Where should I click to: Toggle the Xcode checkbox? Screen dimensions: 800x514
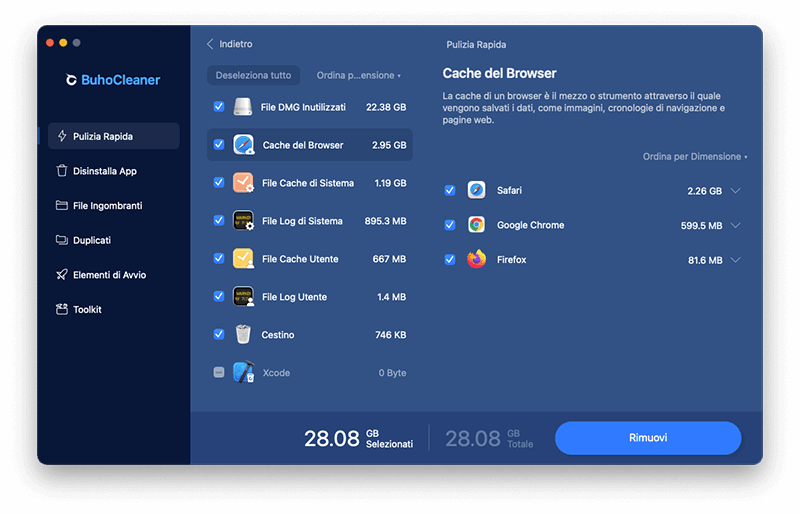coord(219,372)
